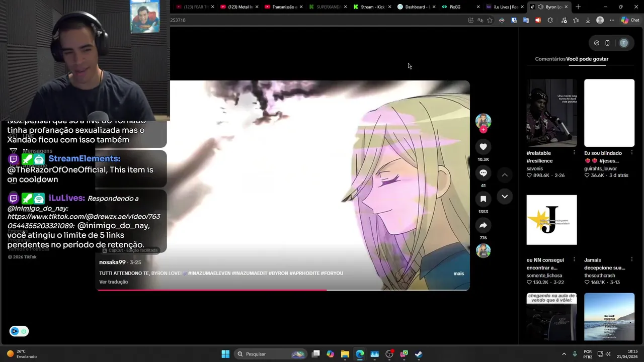Screen dimensions: 644x362
Task: Open more options for eu NN consegui video
Action: (x=574, y=260)
